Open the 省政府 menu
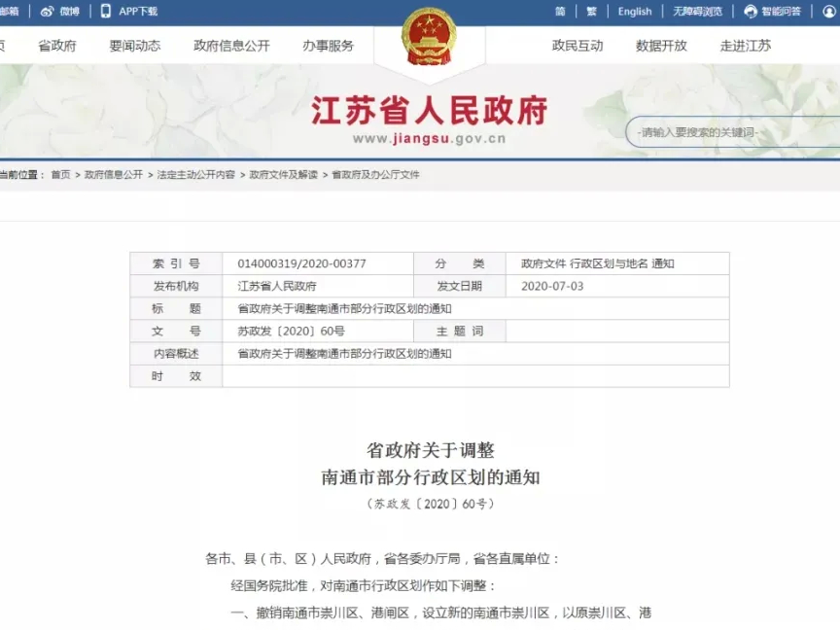This screenshot has height=630, width=840. click(x=57, y=46)
